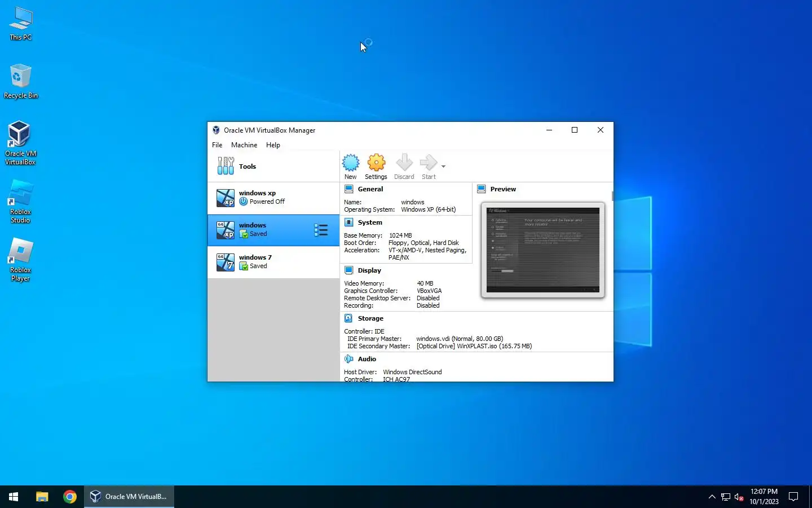Viewport: 812px width, 508px height.
Task: Click the 'Windows XP (64-bit)' operating system value
Action: pos(429,209)
